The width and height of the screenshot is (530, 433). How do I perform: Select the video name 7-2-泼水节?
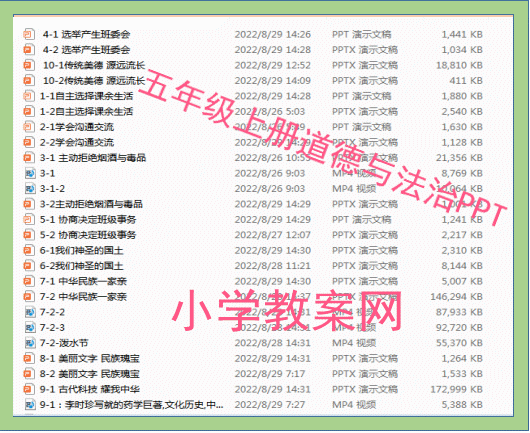tap(64, 343)
